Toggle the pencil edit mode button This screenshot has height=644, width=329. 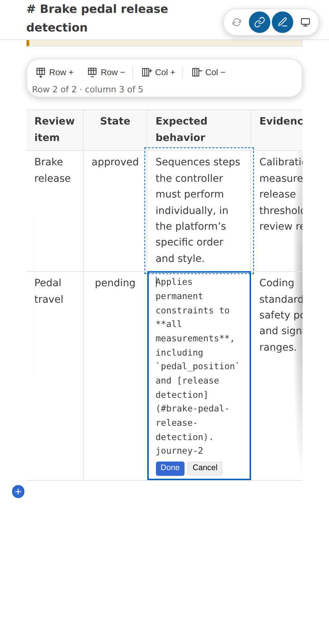[x=283, y=22]
